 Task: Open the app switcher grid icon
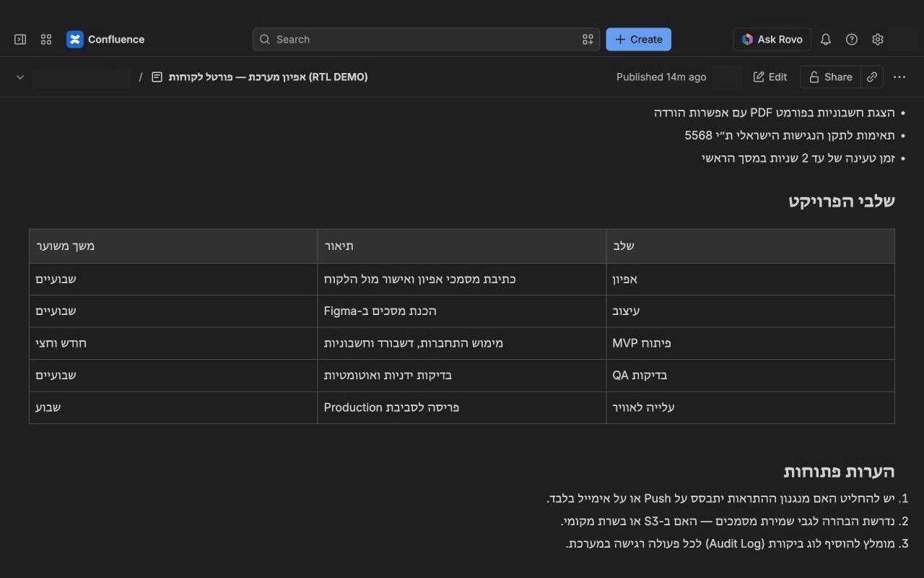[x=46, y=40]
